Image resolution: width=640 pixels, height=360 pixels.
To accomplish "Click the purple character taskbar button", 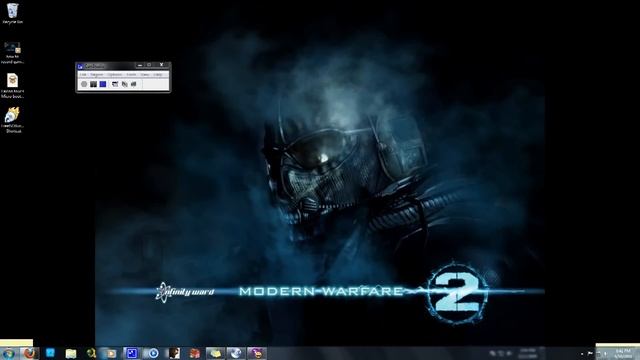I will click(257, 353).
